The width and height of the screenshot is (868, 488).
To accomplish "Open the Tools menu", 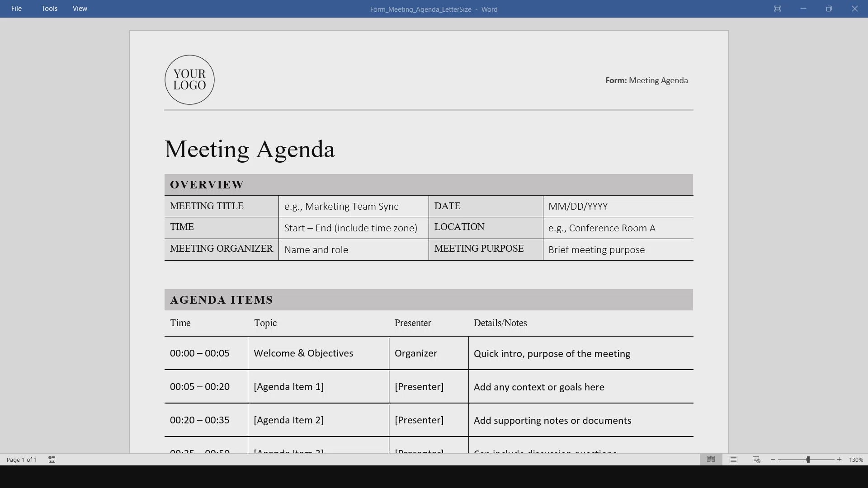I will tap(49, 9).
